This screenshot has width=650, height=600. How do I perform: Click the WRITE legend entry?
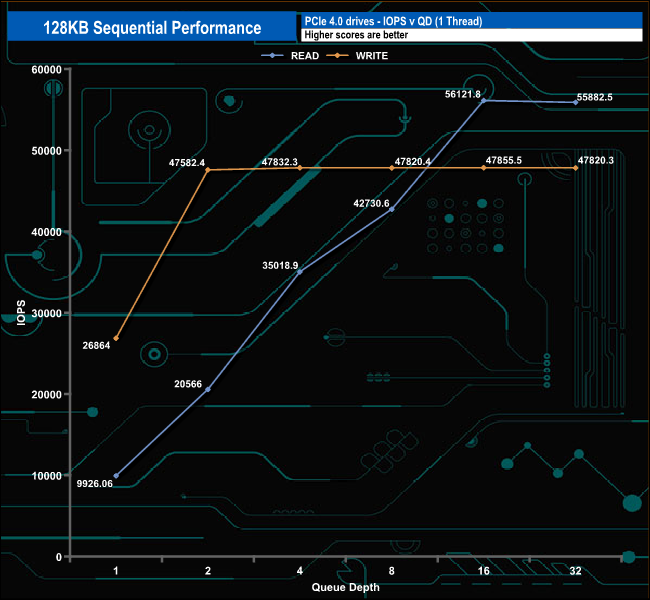357,56
